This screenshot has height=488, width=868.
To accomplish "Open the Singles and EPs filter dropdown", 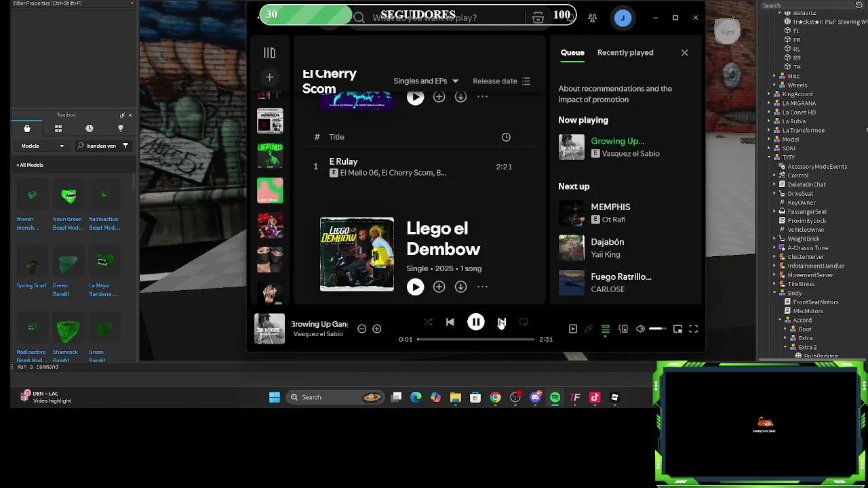I will 426,81.
